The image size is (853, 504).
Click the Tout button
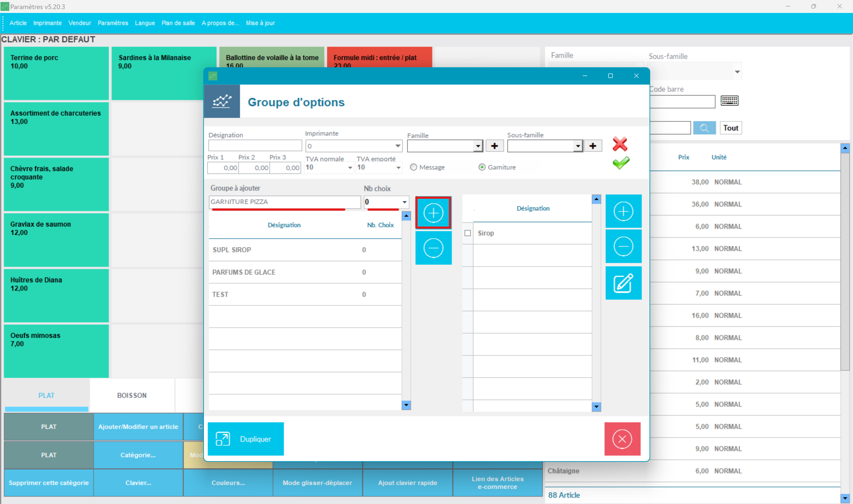[731, 128]
